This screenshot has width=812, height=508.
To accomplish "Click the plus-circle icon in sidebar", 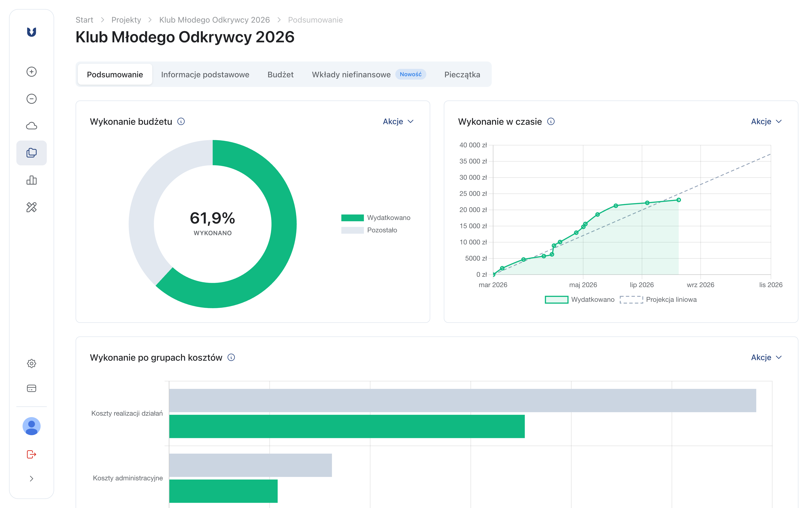I will (32, 71).
